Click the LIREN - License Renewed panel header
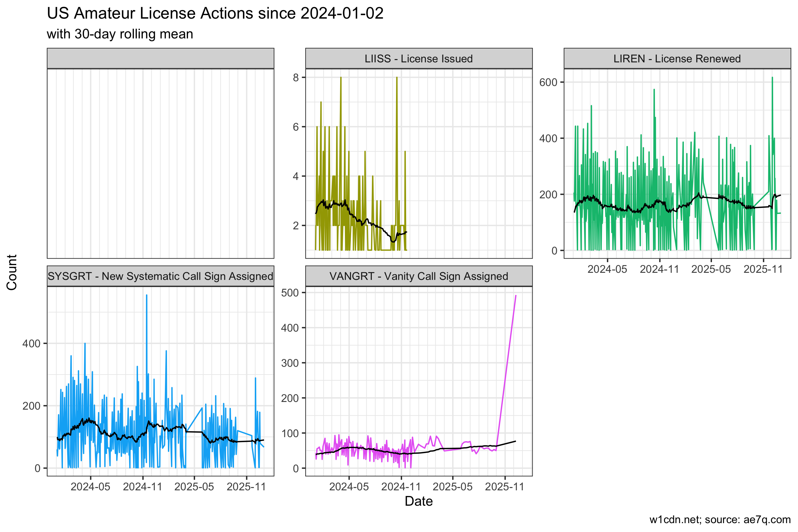Viewport: 798px width, 532px height. pos(677,59)
